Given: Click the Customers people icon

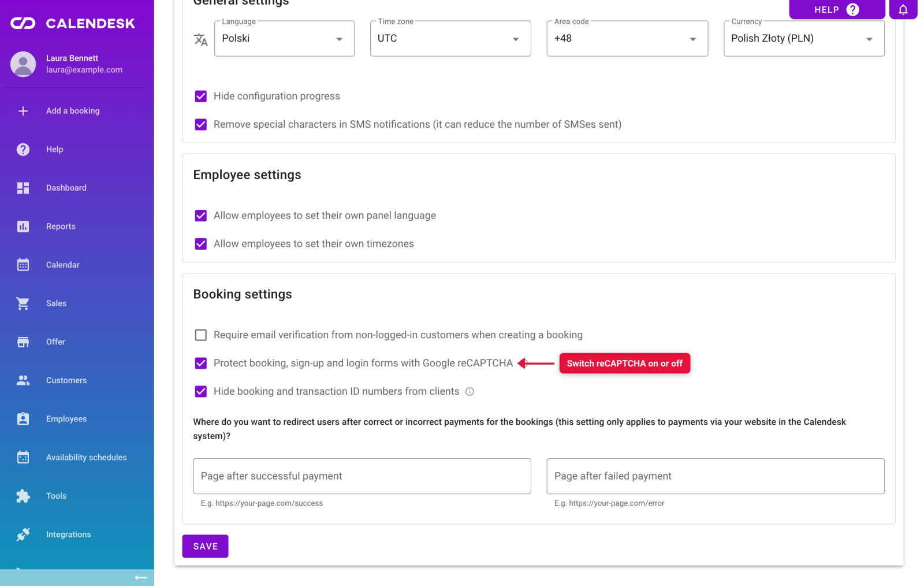Looking at the screenshot, I should [23, 380].
